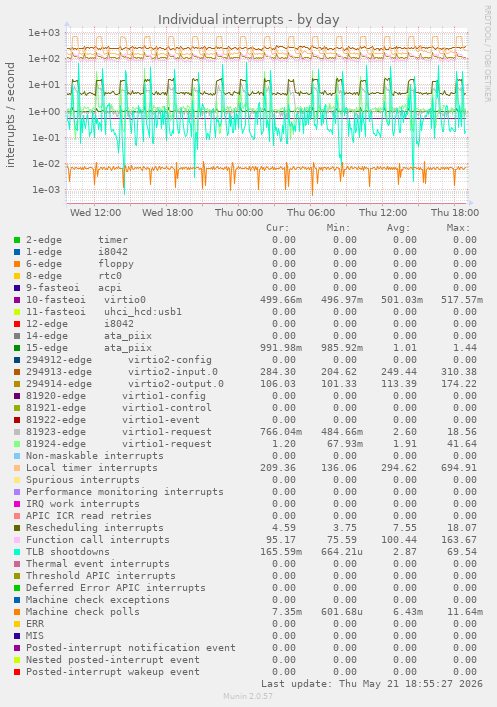Screen dimensions: 497x707
Task: Click the Thu 00:00 time axis label
Action: (239, 212)
